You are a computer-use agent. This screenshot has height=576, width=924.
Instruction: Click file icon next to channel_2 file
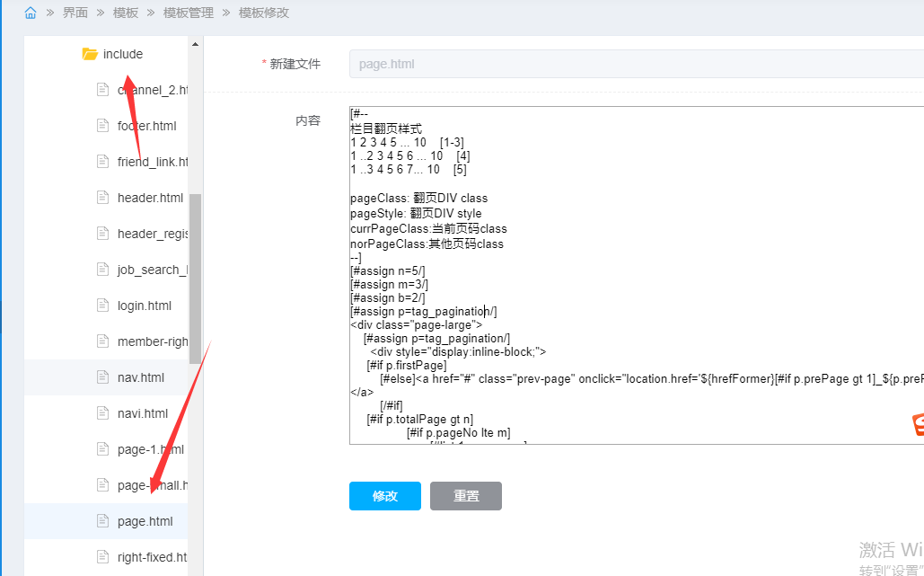pyautogui.click(x=102, y=90)
